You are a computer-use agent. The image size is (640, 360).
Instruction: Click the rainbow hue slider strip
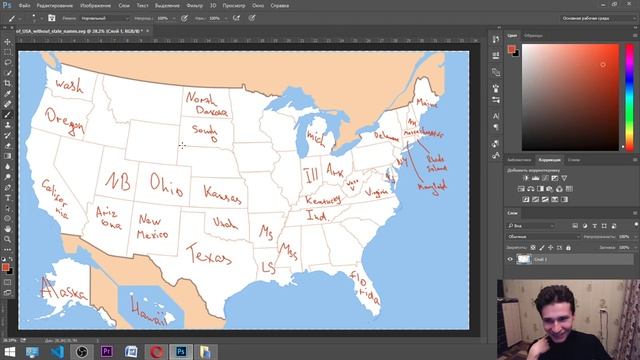click(629, 97)
